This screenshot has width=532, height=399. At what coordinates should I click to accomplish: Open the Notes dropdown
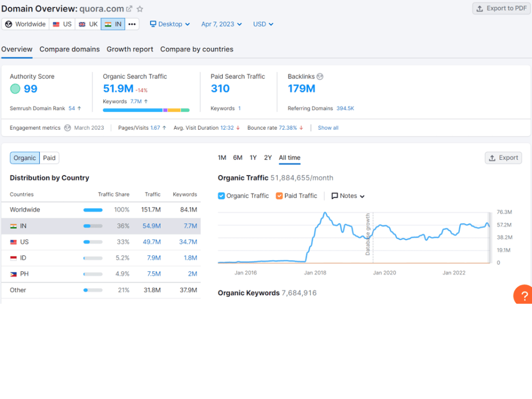348,196
